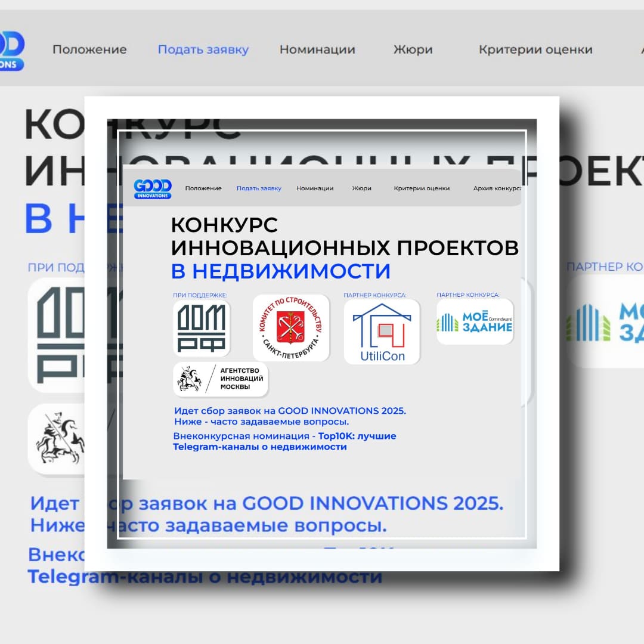
Task: Click the partial GOOD logo in the background header
Action: (12, 51)
